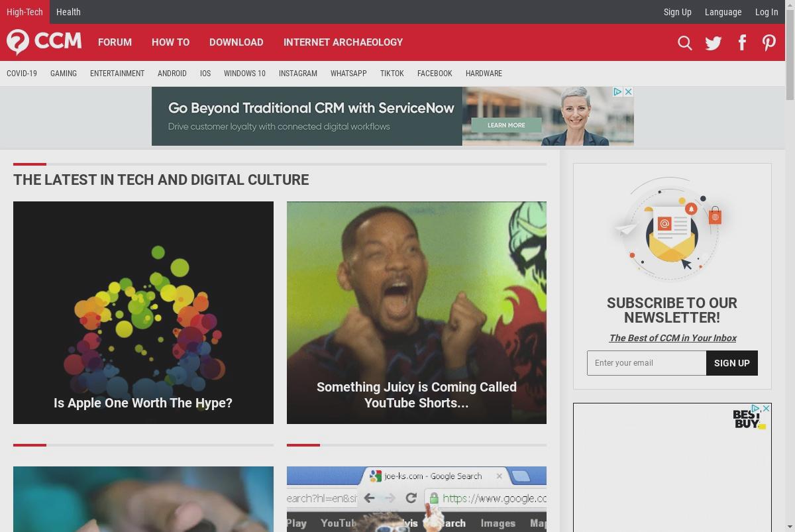Select the Hardware topic
This screenshot has height=532, width=795.
(x=484, y=74)
